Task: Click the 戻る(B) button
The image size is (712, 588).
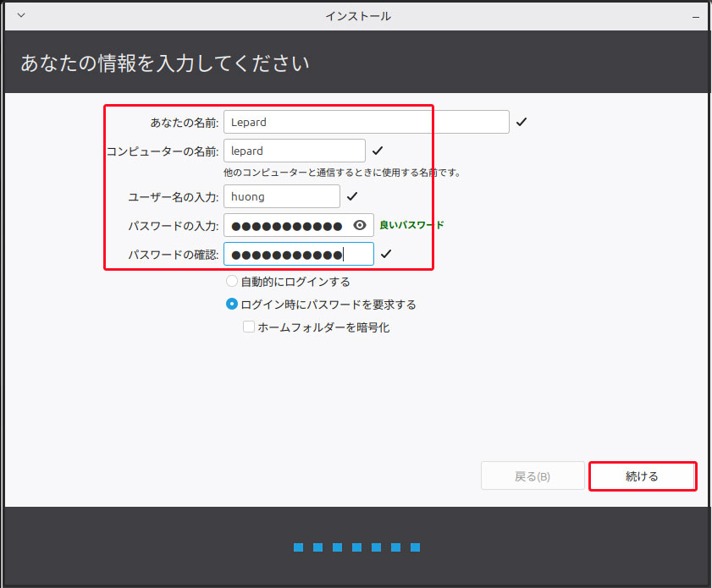Action: pos(533,476)
